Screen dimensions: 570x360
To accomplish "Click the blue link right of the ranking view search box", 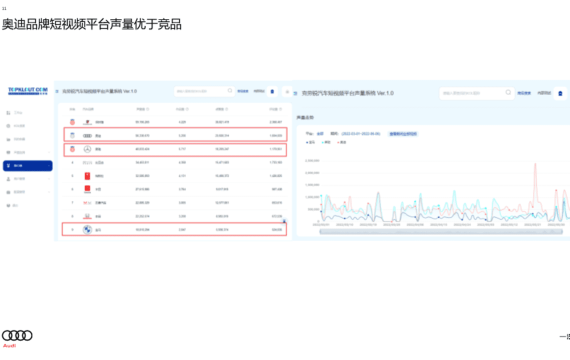I will point(243,91).
